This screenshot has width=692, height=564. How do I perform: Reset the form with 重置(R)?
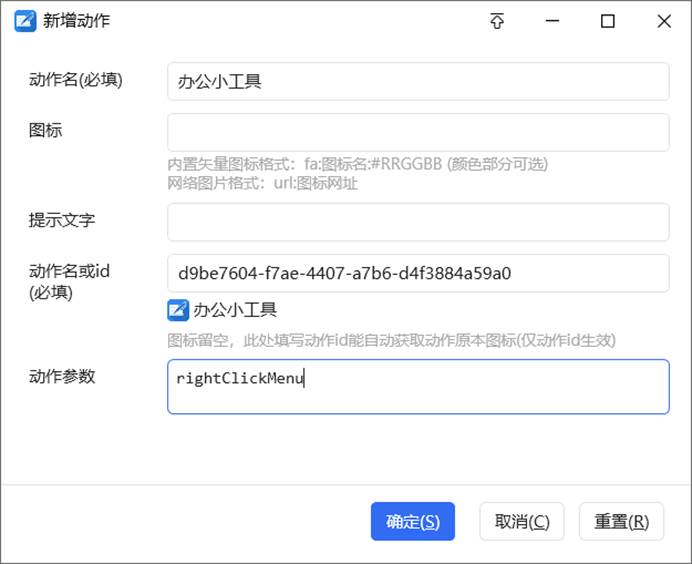[x=621, y=521]
